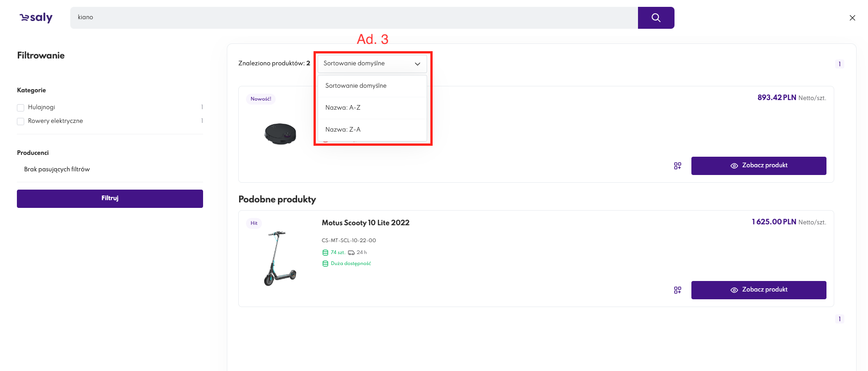The image size is (868, 371).
Task: Click the saly logo
Action: pos(36,18)
